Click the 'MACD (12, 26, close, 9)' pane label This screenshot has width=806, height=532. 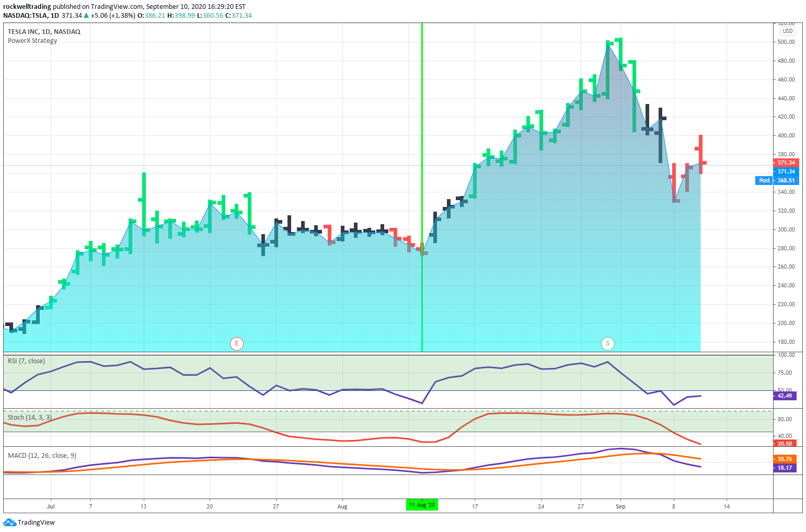[42, 456]
